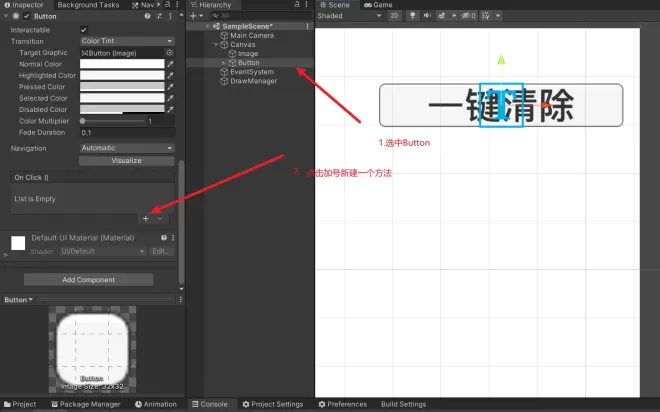Pick Selected Color with eyedropper
Viewport: 660px width, 412px height.
(x=170, y=98)
